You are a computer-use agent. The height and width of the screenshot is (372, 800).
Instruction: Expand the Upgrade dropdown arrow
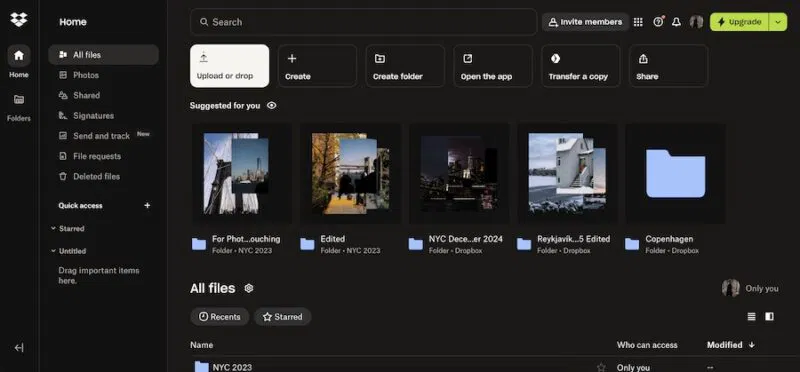click(x=778, y=22)
